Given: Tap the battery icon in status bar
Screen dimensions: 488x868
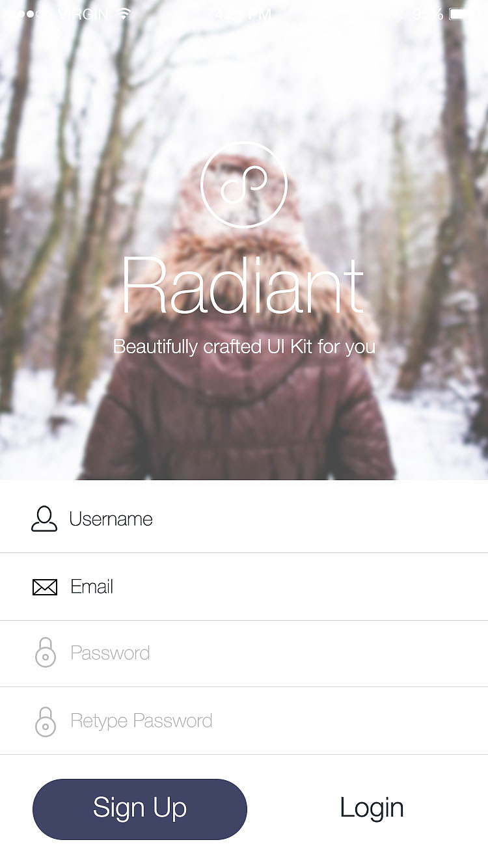Looking at the screenshot, I should click(465, 14).
